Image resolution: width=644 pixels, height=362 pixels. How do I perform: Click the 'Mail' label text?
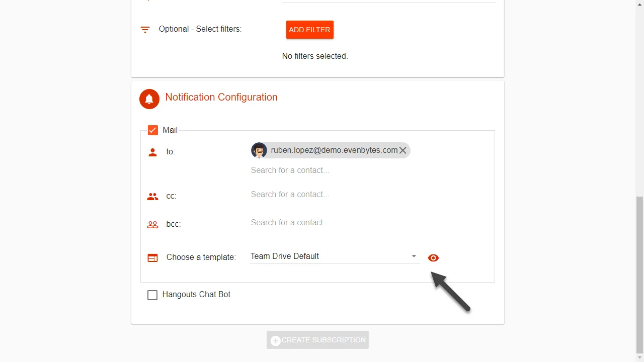(170, 130)
